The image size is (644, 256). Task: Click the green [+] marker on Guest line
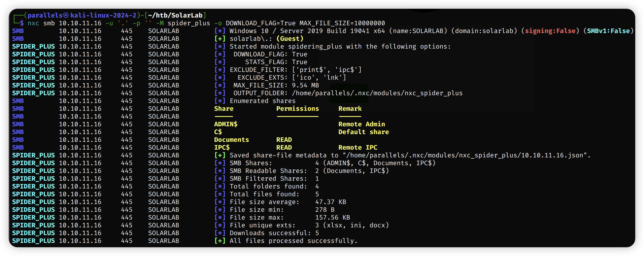[x=220, y=39]
